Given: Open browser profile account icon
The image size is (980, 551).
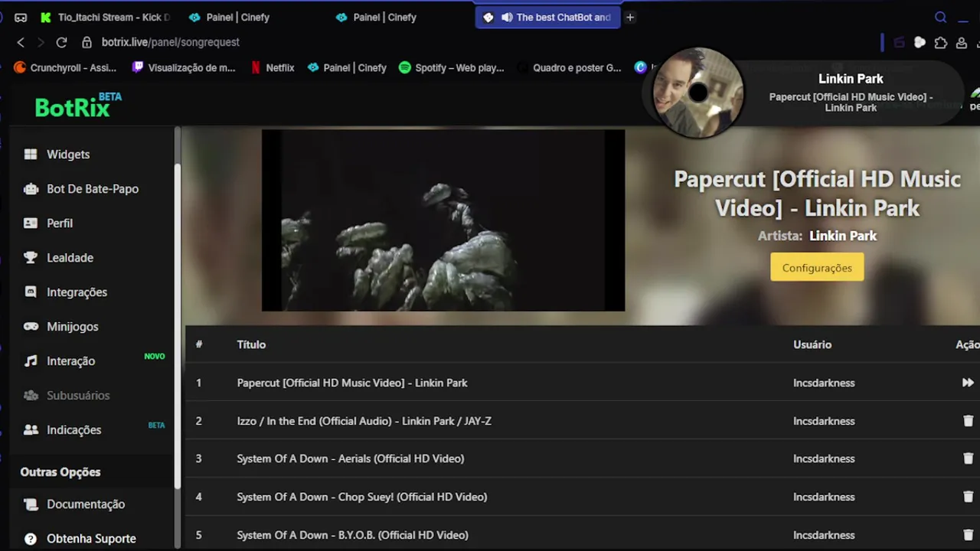Looking at the screenshot, I should (962, 42).
